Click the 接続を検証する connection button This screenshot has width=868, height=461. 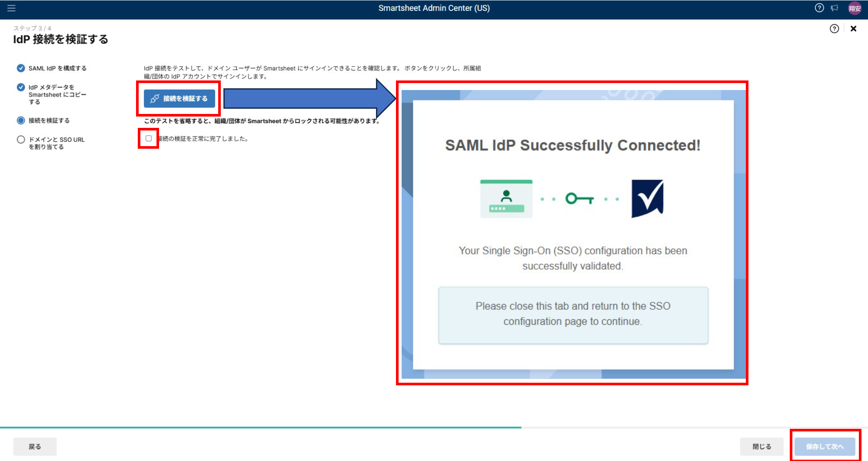[x=179, y=99]
